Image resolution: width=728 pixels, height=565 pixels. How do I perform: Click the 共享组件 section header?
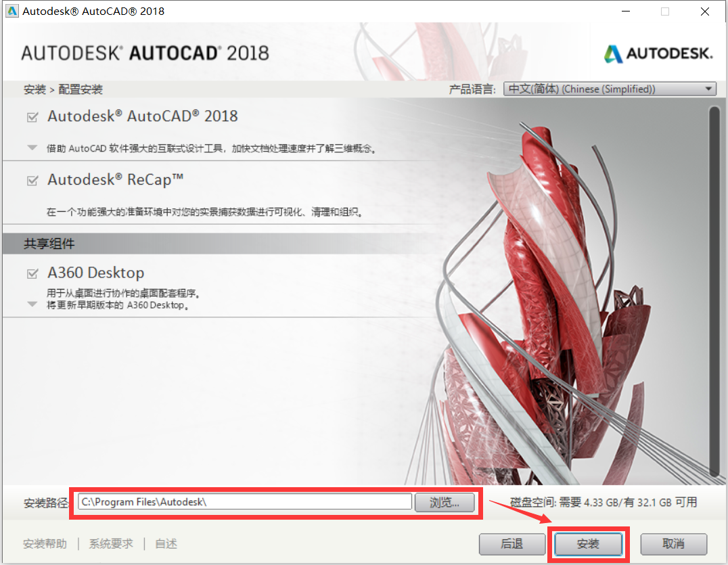[49, 244]
